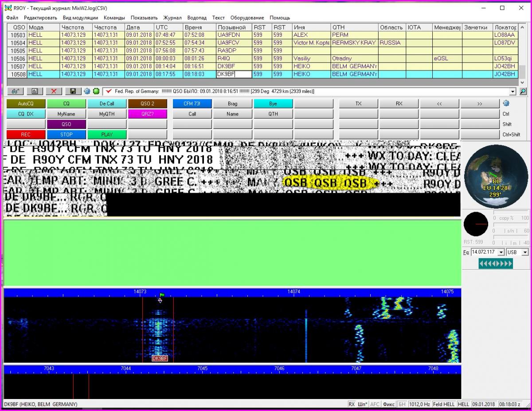
Task: Click the callsign field containing DK9BF
Action: pos(233,74)
